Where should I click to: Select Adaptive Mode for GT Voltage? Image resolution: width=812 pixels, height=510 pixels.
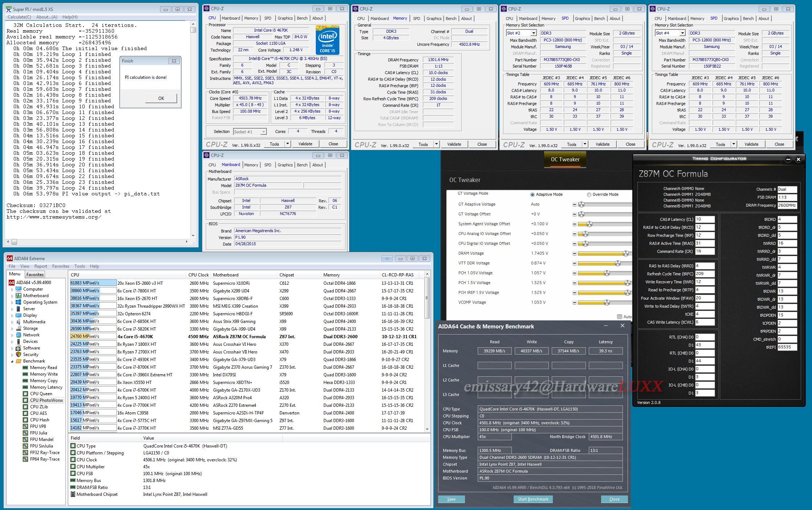(x=533, y=195)
